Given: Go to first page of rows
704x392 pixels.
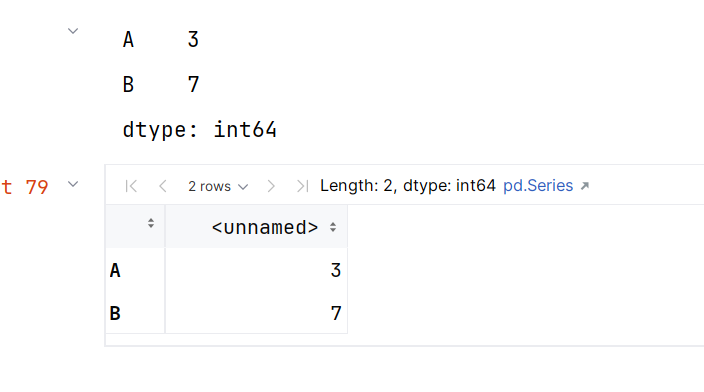Looking at the screenshot, I should pyautogui.click(x=131, y=186).
